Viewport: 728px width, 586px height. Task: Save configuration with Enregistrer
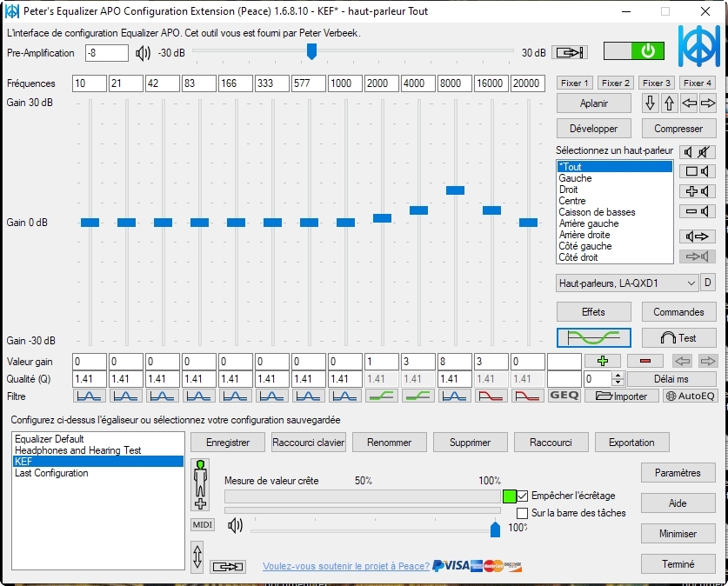point(228,443)
